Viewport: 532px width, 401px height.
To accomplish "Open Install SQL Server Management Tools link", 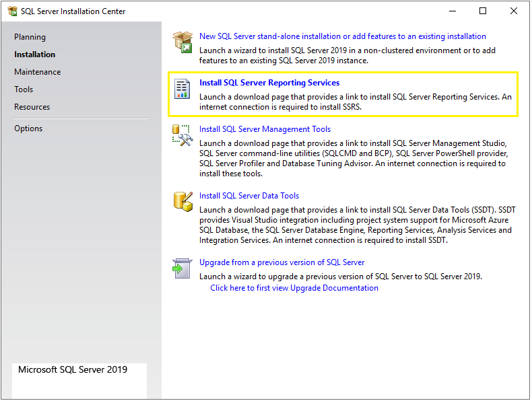I will point(265,129).
